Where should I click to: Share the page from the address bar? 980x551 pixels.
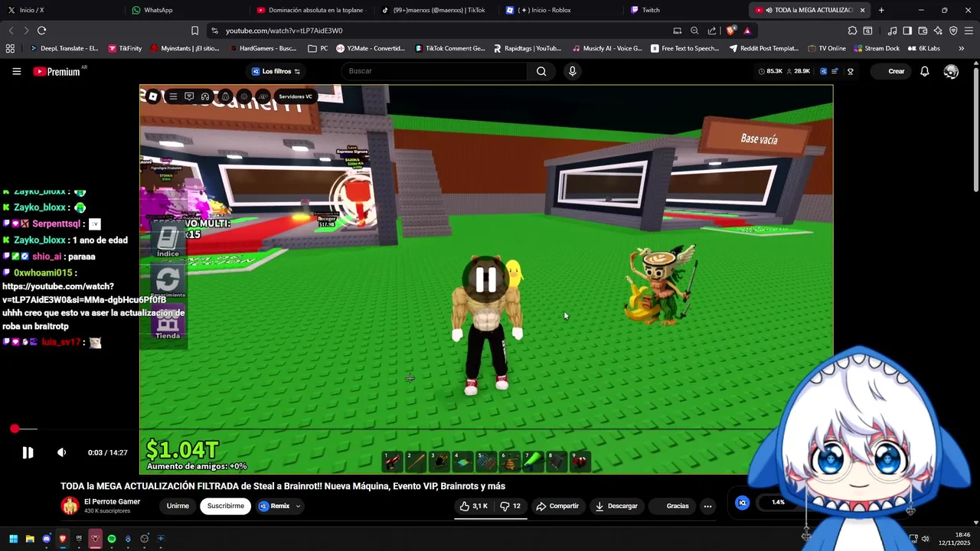click(x=712, y=31)
